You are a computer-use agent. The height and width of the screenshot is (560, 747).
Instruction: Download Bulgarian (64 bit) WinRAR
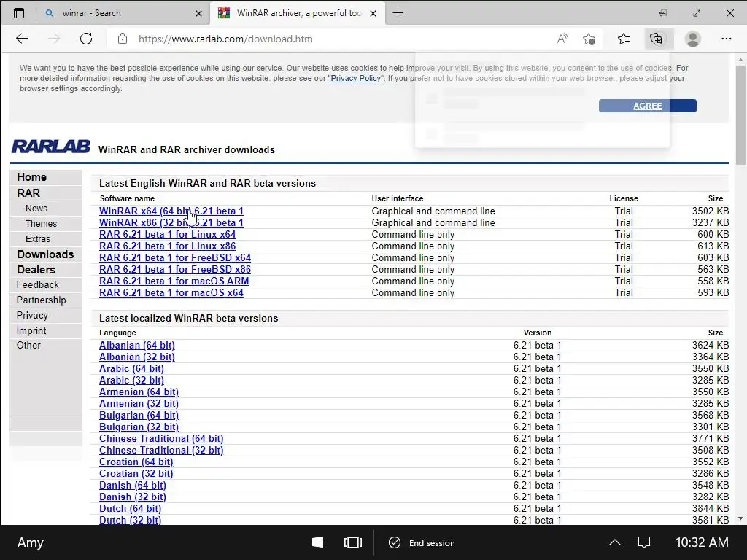(x=139, y=415)
